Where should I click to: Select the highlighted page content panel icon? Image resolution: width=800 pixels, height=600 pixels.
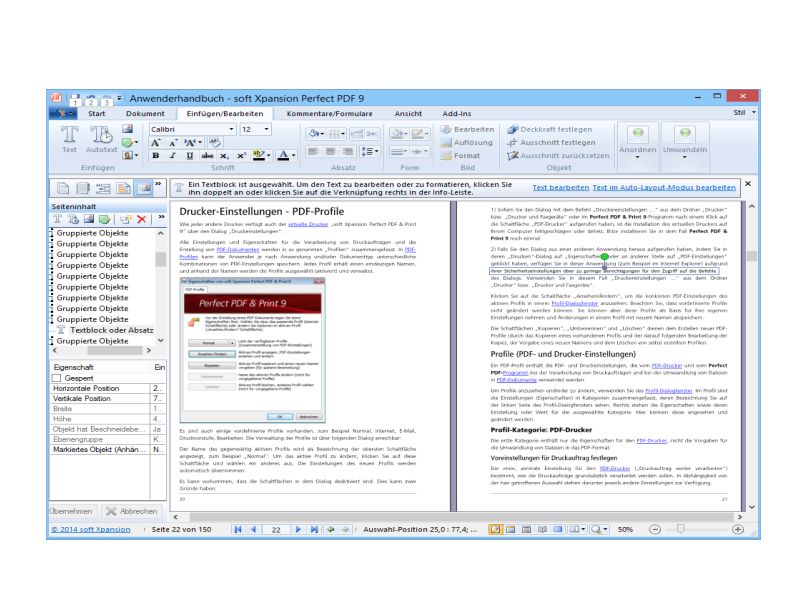click(144, 188)
